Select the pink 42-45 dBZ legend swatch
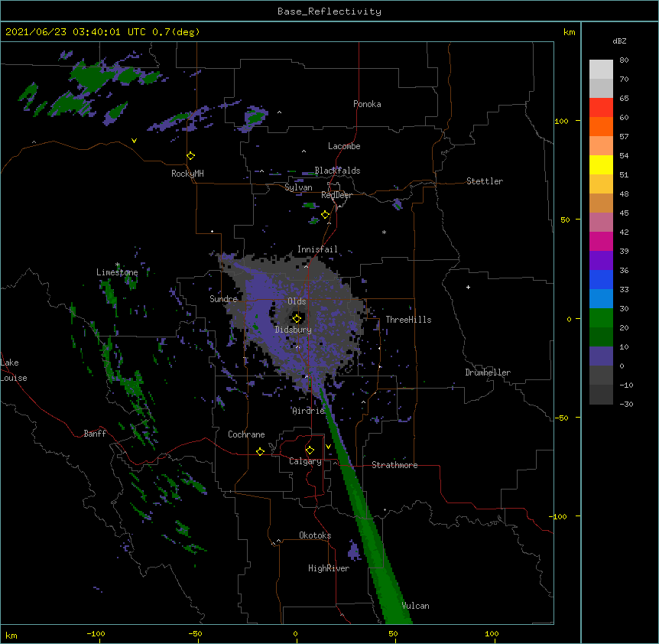659x644 pixels. coord(601,222)
